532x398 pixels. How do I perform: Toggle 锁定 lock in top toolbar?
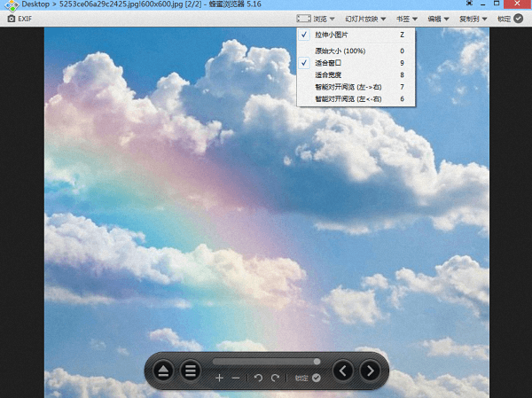(x=510, y=18)
